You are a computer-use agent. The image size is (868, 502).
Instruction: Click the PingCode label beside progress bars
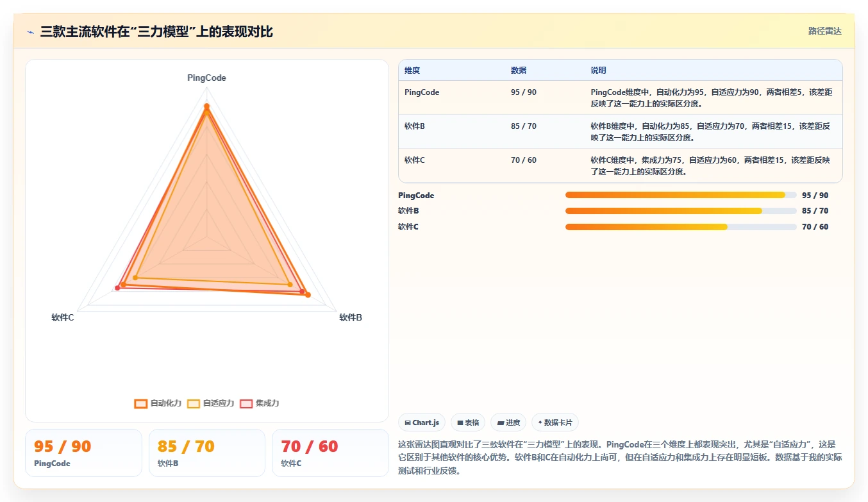416,196
